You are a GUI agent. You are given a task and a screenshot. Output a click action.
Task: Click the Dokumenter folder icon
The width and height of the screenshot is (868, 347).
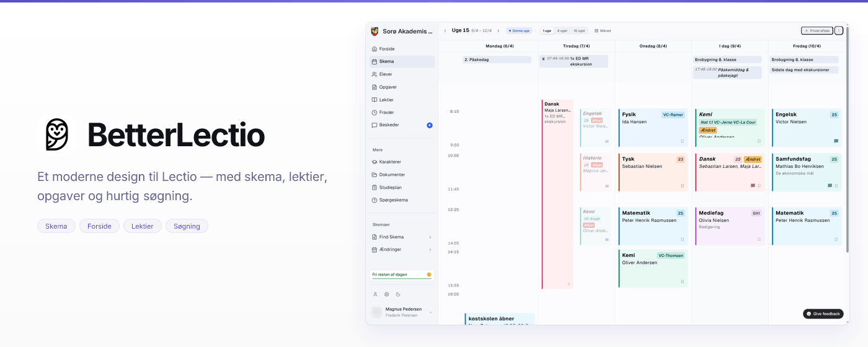coord(374,175)
